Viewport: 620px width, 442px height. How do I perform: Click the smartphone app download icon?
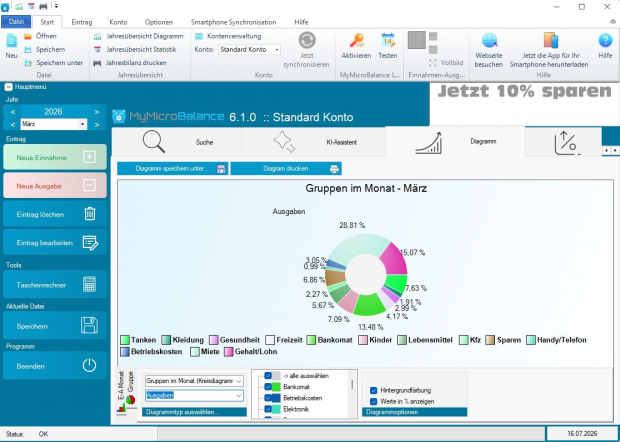coord(550,40)
